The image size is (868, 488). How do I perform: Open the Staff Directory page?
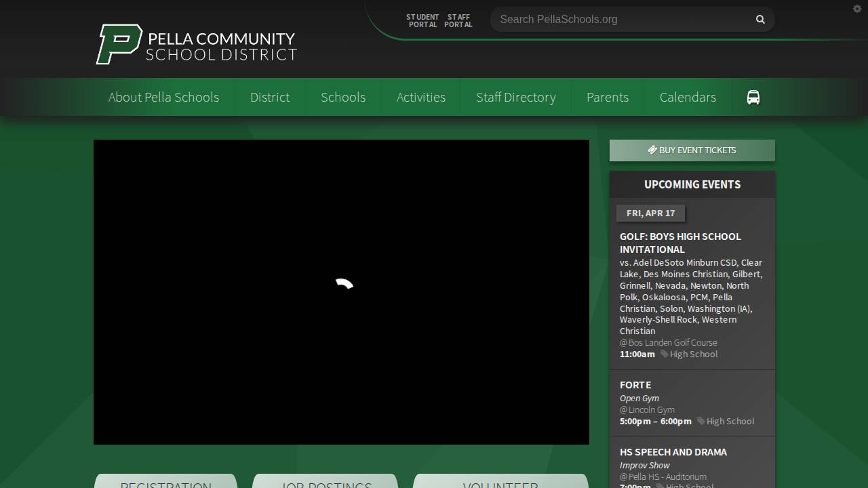point(516,97)
